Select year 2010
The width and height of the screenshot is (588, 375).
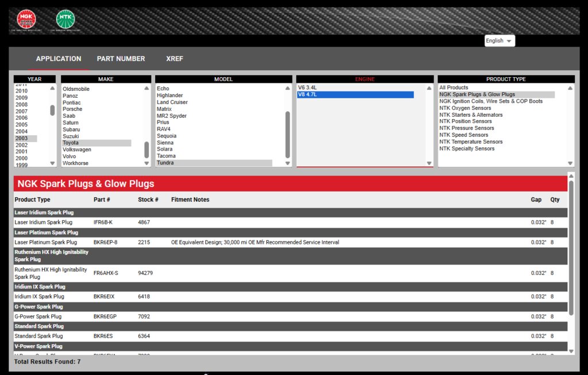(x=21, y=91)
